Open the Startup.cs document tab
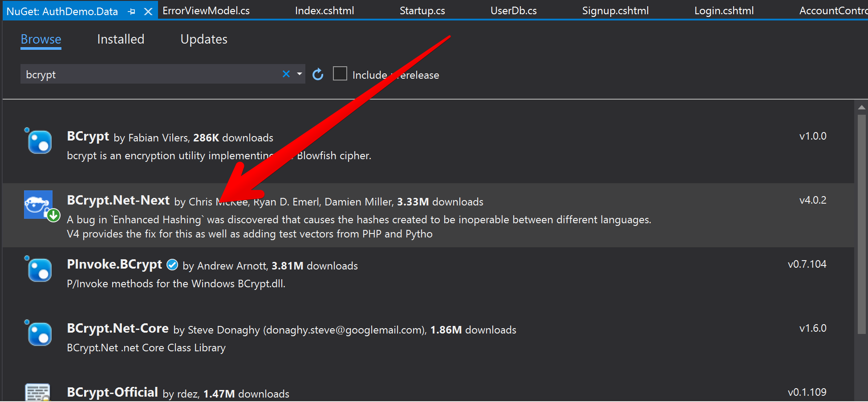The image size is (868, 402). [x=422, y=11]
